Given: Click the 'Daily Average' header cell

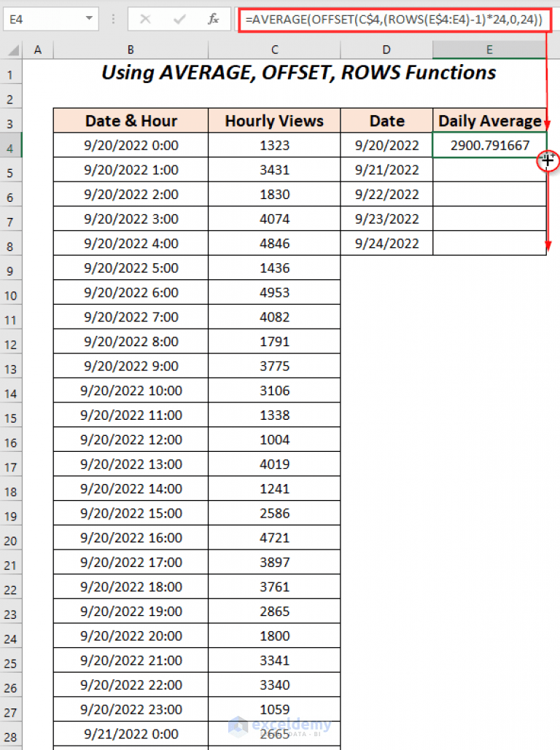Looking at the screenshot, I should click(x=490, y=120).
